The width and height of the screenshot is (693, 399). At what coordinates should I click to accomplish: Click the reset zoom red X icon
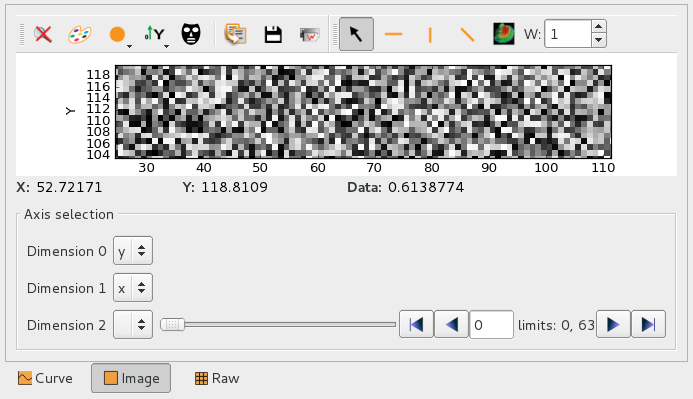43,34
